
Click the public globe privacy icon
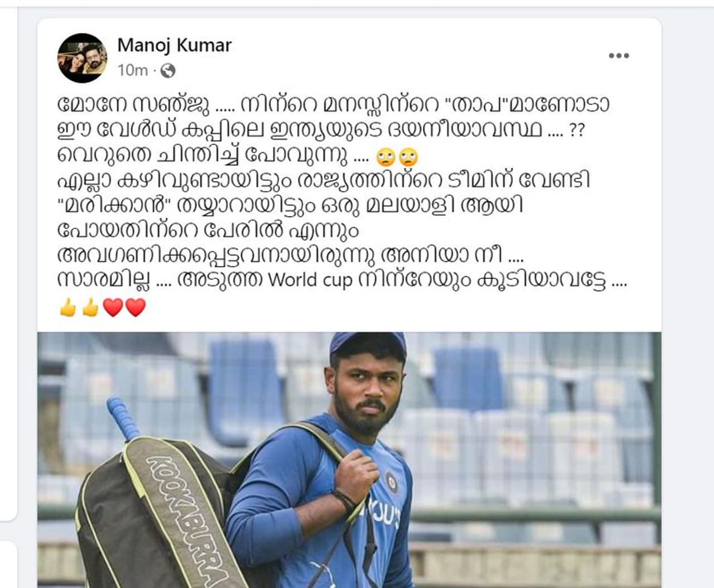click(x=167, y=70)
